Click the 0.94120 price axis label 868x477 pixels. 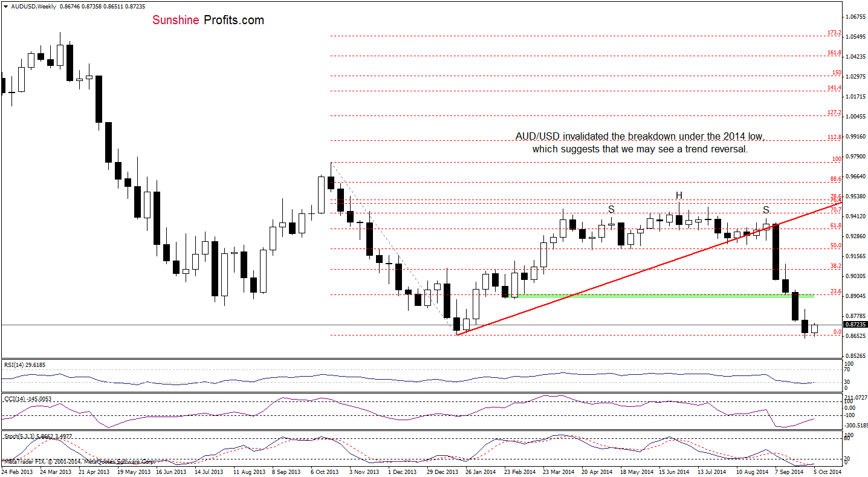click(855, 216)
